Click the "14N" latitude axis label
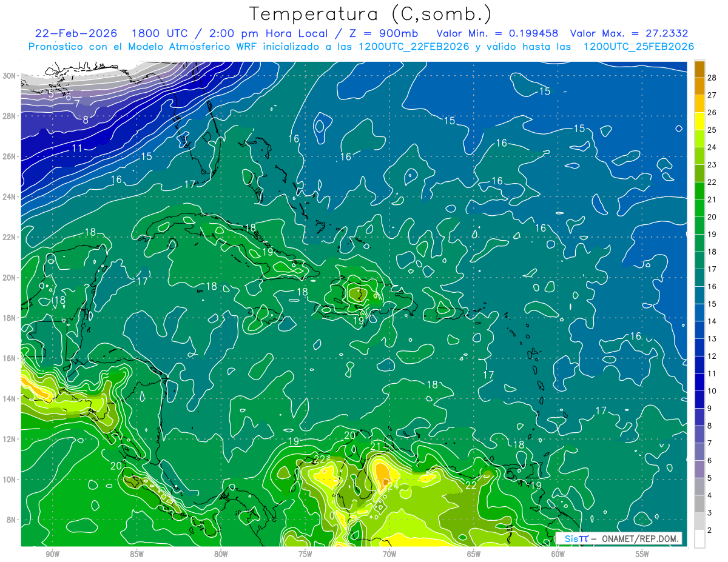 pos(10,399)
